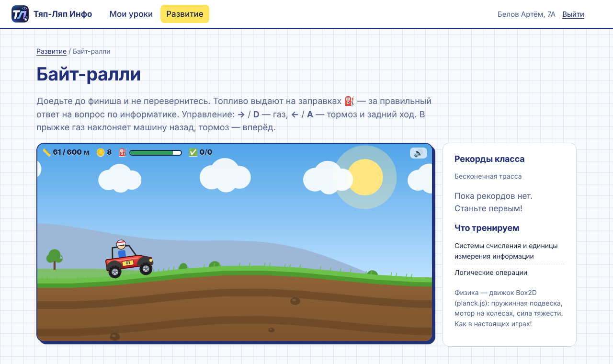The width and height of the screenshot is (613, 364).
Task: Click the coin count value 8
Action: tap(109, 152)
